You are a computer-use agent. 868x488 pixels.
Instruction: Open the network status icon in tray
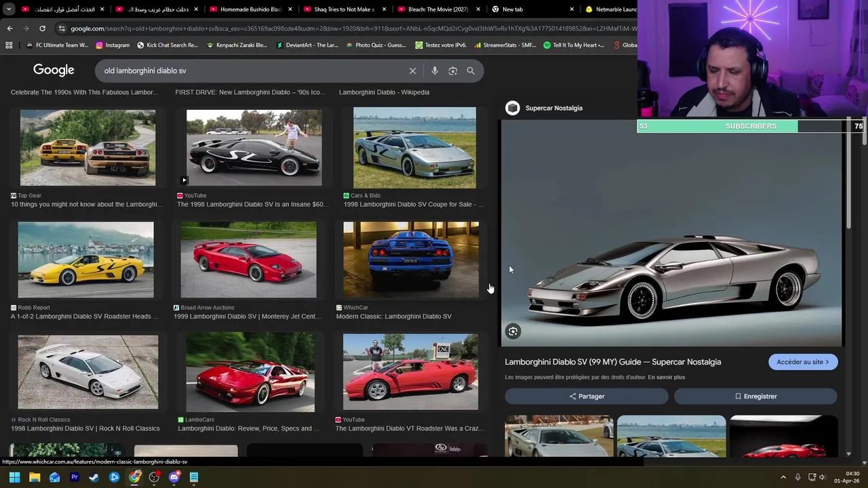812,477
